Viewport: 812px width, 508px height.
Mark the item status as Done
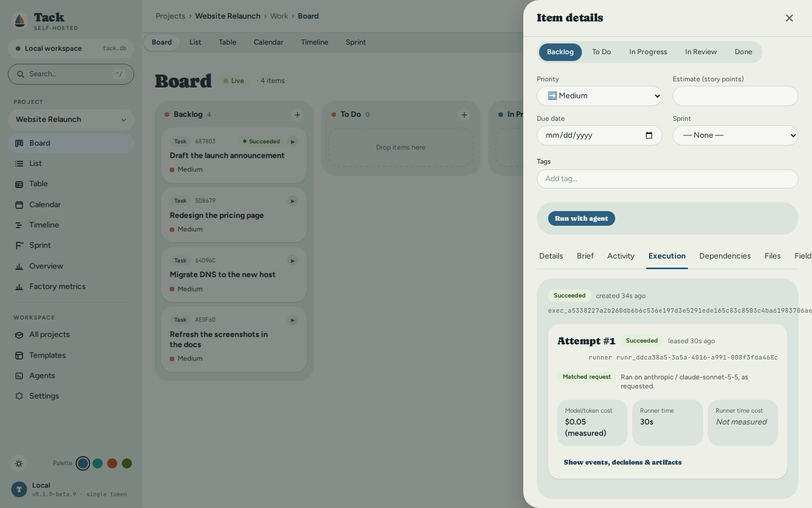point(743,52)
